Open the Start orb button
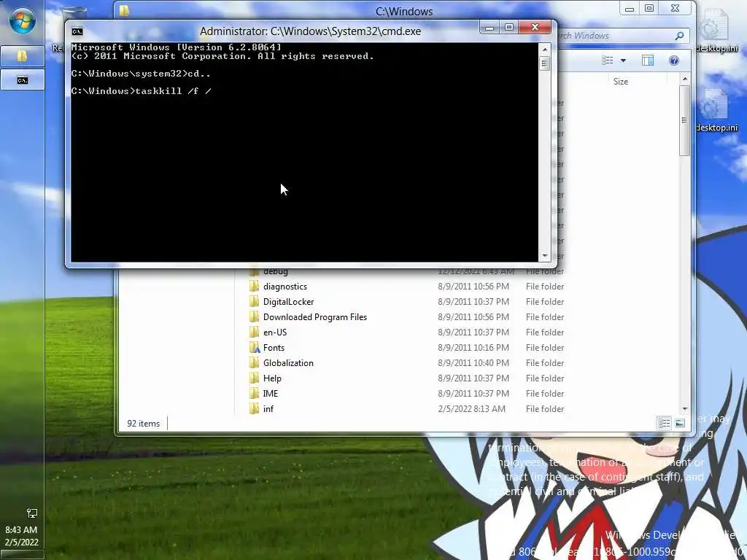 coord(22,20)
